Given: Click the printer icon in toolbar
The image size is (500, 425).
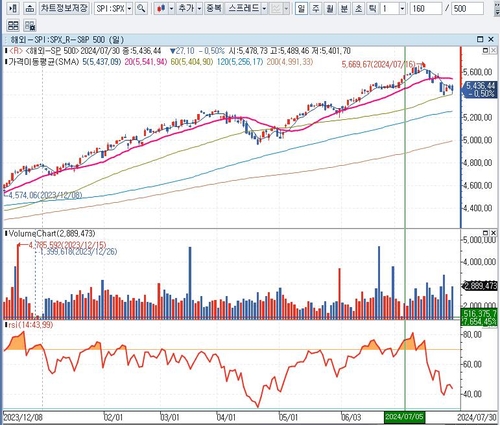Looking at the screenshot, I should click(30, 8).
